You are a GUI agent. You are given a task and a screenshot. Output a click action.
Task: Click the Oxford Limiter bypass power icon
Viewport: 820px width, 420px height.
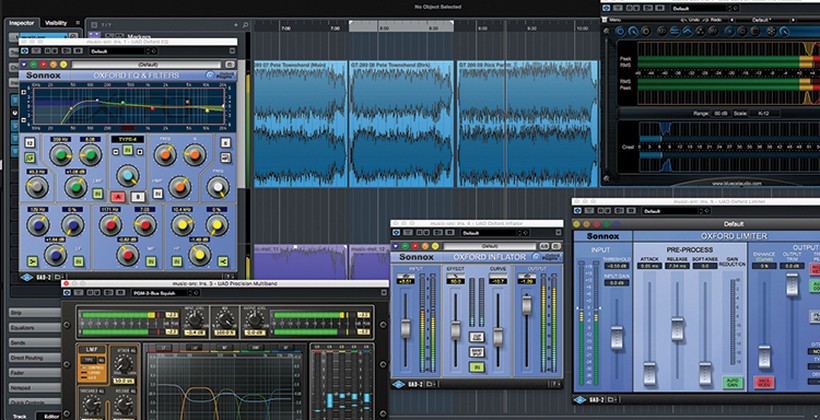tap(577, 211)
